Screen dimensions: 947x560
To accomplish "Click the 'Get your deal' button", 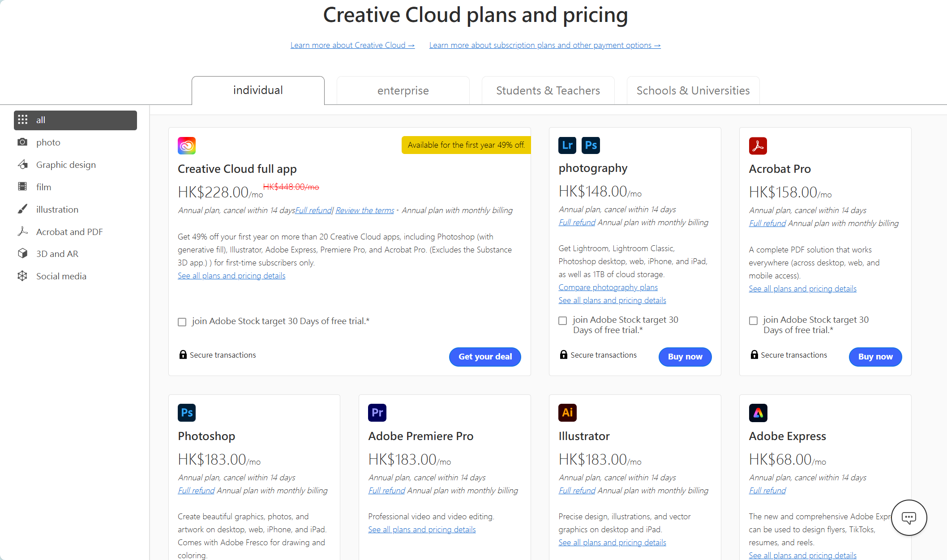I will tap(485, 357).
